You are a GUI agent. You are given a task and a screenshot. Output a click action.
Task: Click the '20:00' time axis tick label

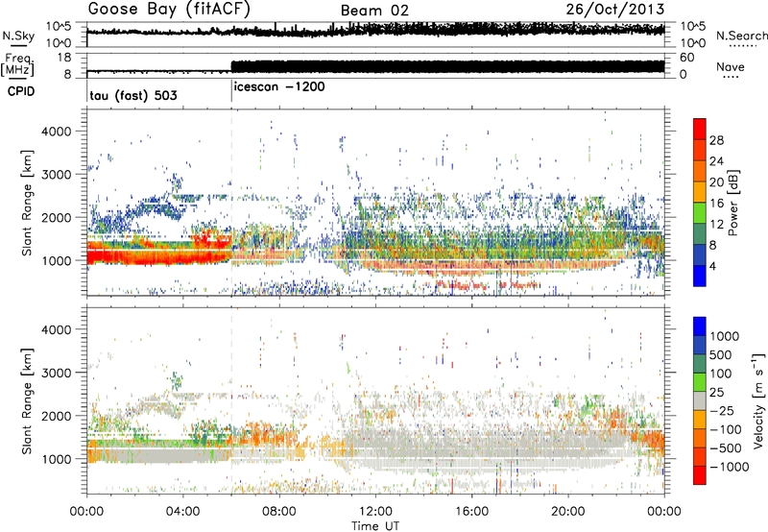point(567,512)
